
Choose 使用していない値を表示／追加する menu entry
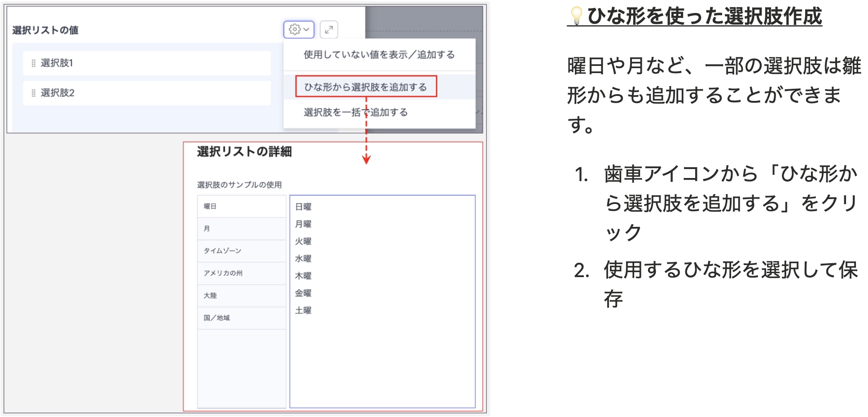(x=379, y=55)
